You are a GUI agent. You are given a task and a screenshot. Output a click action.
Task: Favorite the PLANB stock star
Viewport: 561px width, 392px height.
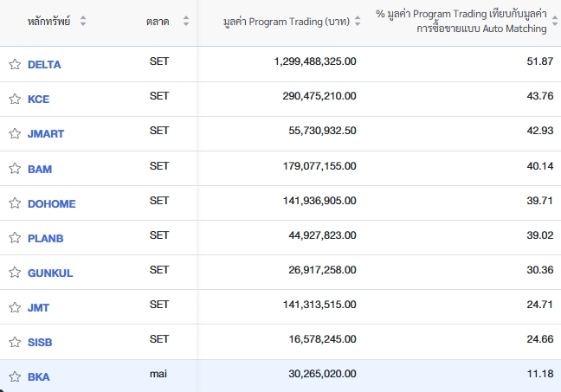point(15,238)
